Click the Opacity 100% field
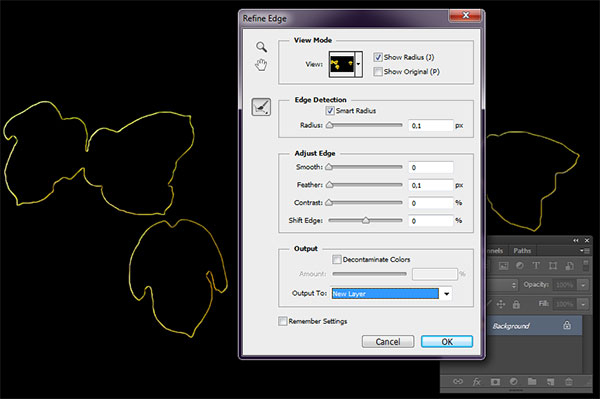 565,285
